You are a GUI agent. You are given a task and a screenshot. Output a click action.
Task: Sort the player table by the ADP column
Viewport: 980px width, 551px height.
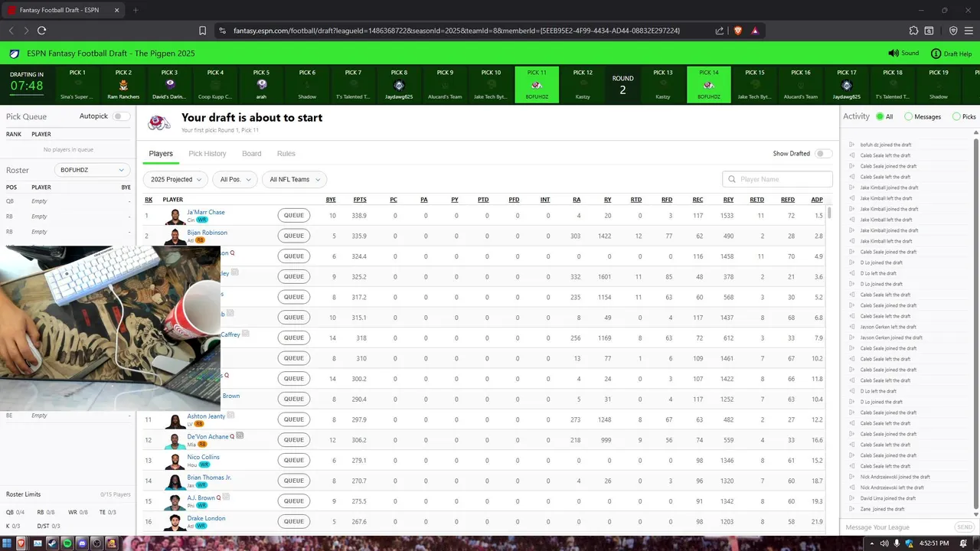(x=817, y=200)
